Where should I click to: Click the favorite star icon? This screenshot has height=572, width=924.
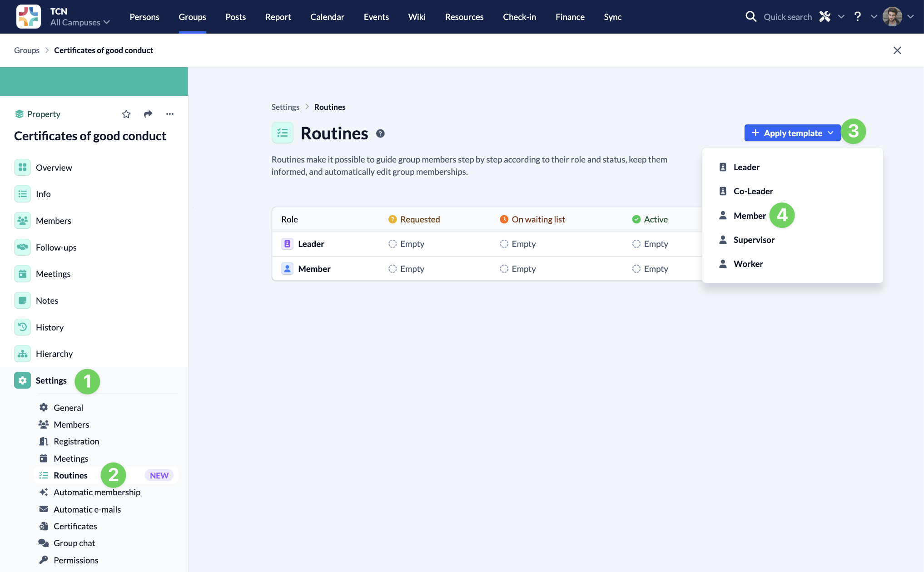[126, 114]
